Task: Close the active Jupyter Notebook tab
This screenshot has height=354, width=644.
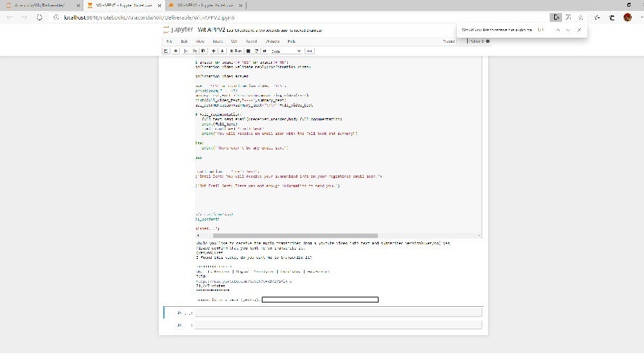Action: [160, 6]
